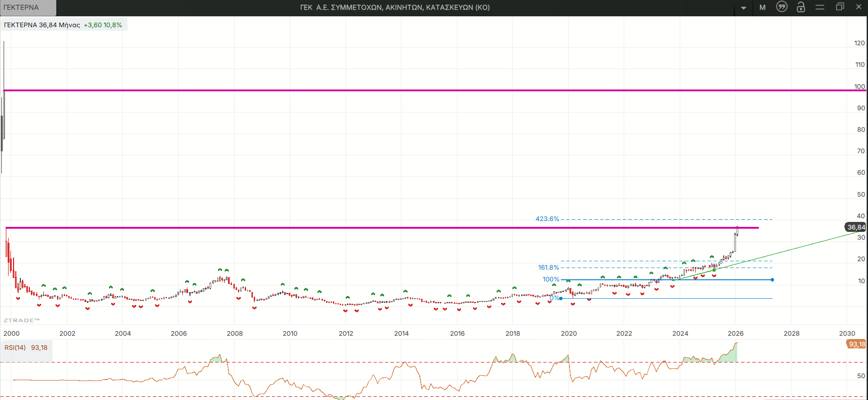The image size is (868, 400).
Task: Select the magenta horizontal line at 100
Action: (x=407, y=90)
